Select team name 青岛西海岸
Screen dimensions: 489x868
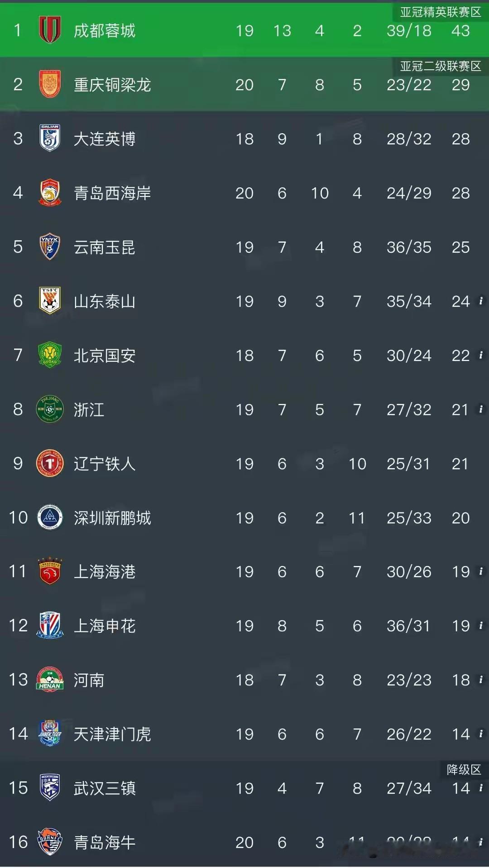112,193
